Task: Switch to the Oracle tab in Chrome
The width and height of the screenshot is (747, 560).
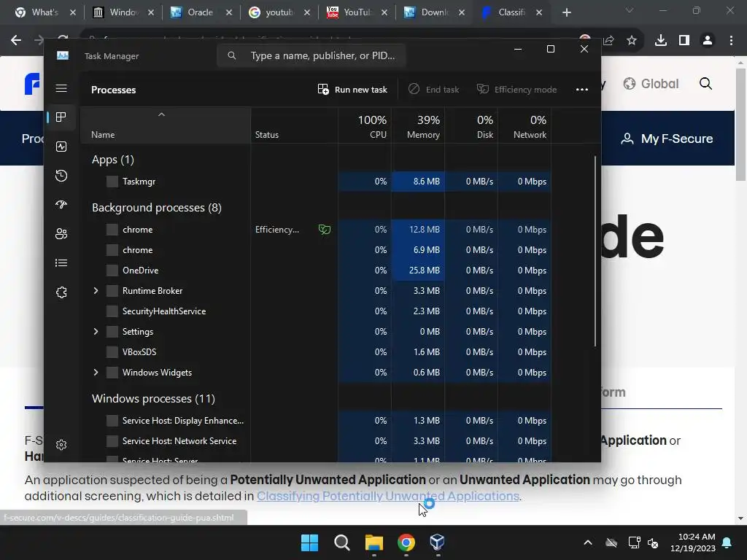Action: pos(200,12)
